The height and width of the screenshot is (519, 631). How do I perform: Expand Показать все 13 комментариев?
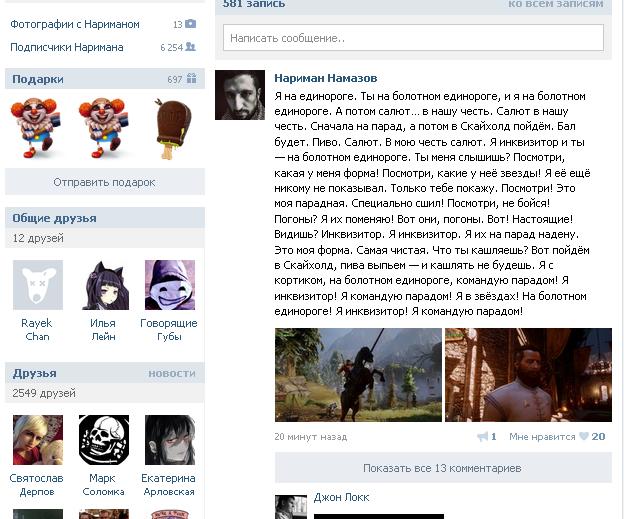tap(443, 468)
